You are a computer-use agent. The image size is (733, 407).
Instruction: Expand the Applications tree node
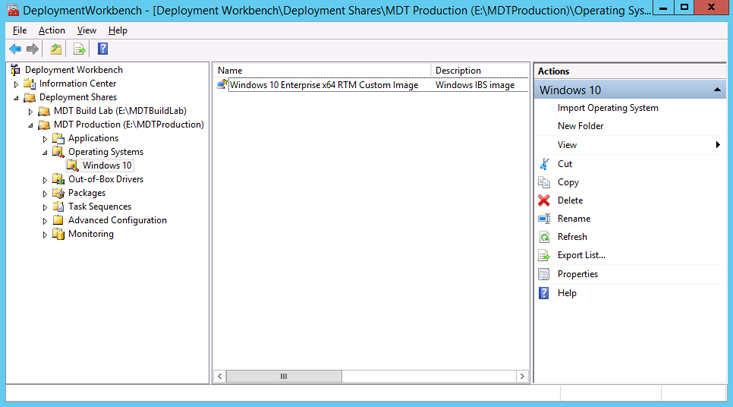(45, 139)
